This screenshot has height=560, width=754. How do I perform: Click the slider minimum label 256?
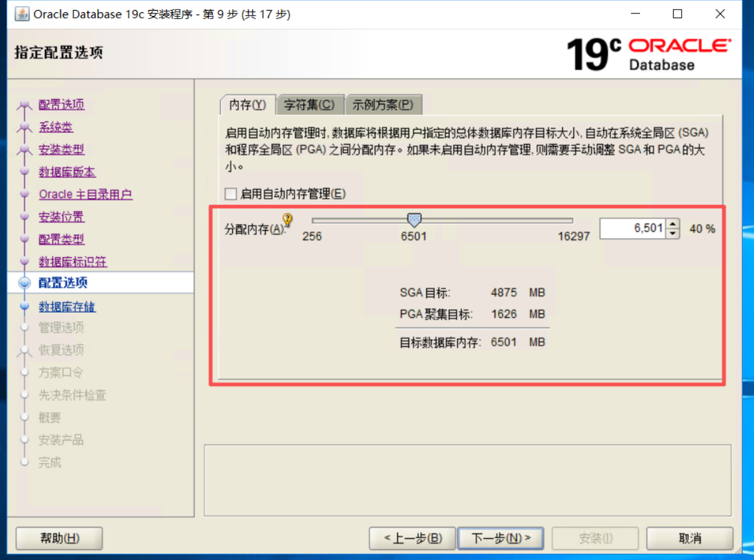point(312,237)
